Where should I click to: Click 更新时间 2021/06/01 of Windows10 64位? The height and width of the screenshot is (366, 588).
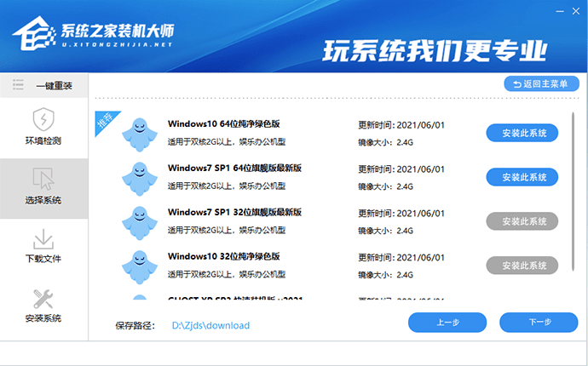click(401, 125)
